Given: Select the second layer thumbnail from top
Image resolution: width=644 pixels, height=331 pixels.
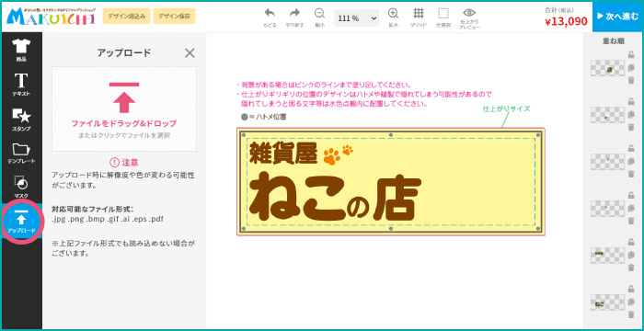Looking at the screenshot, I should point(607,115).
